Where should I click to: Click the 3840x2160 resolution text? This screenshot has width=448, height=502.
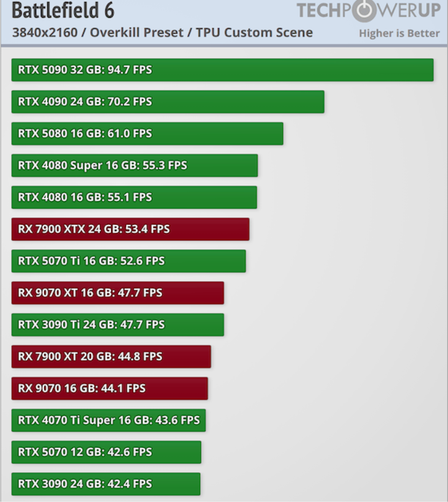tap(45, 33)
